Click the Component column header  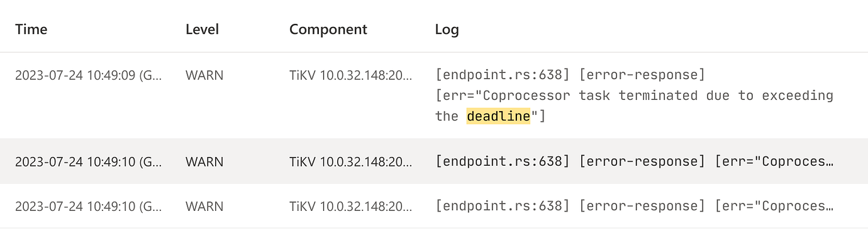click(328, 30)
